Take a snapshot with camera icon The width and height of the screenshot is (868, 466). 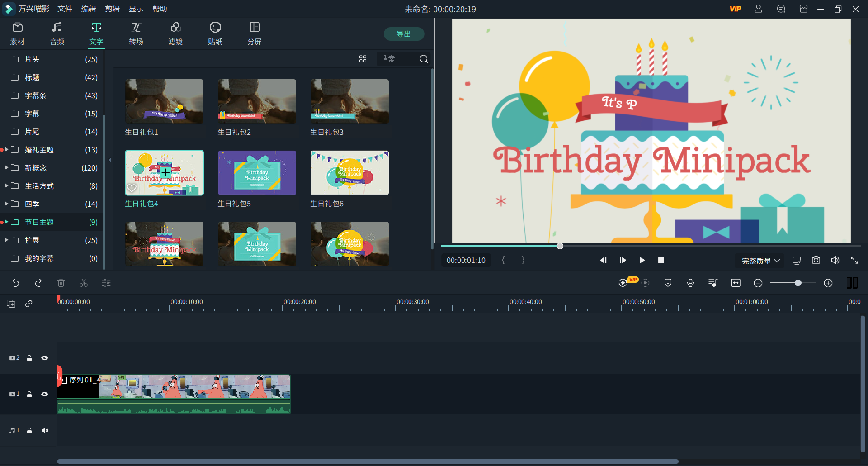(x=816, y=260)
